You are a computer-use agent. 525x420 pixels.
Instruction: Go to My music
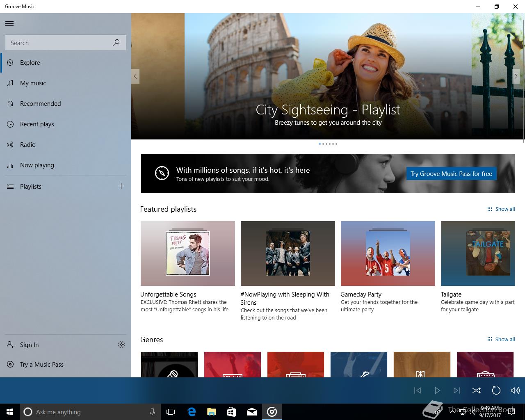66,83
